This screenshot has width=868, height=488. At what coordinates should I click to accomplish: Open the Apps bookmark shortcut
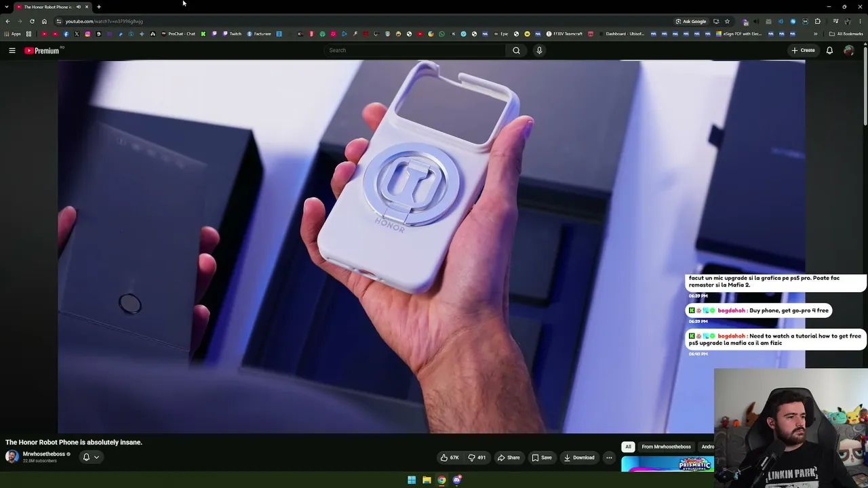tap(13, 34)
